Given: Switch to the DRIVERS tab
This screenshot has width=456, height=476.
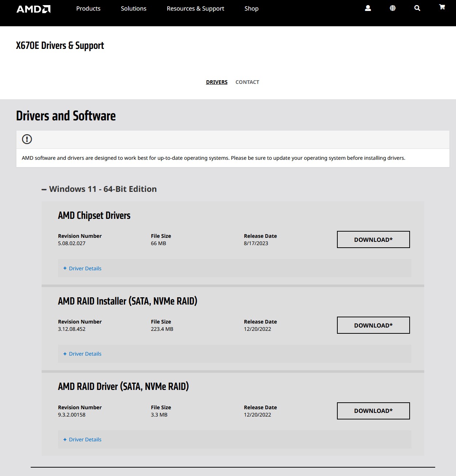Looking at the screenshot, I should point(217,82).
